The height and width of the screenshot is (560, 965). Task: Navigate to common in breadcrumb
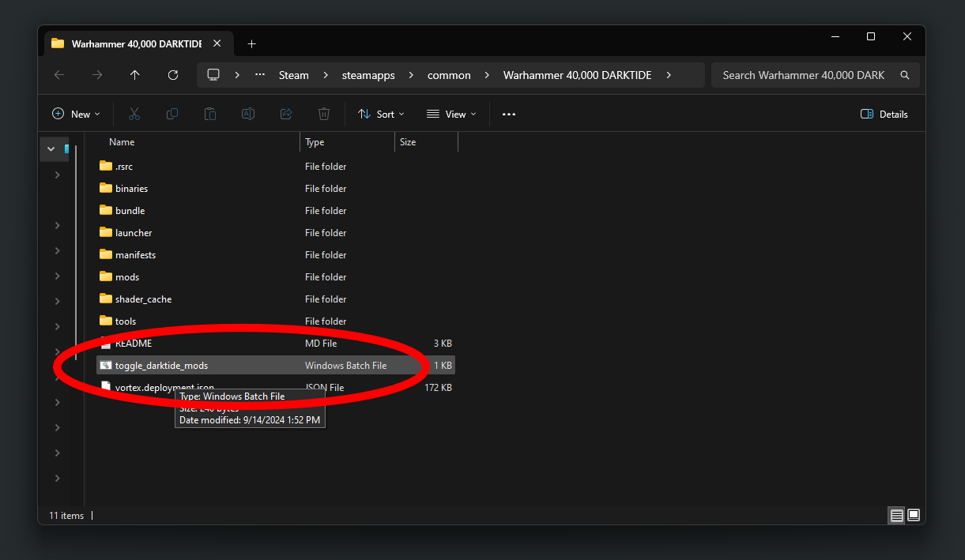click(x=449, y=75)
